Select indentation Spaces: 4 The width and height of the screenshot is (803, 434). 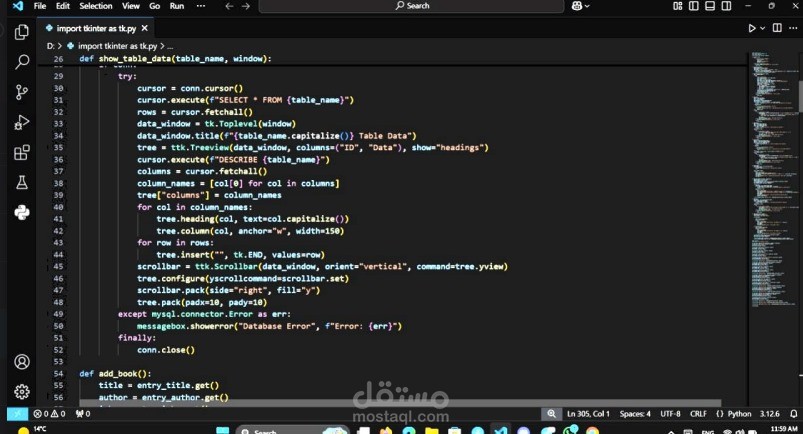pos(635,414)
